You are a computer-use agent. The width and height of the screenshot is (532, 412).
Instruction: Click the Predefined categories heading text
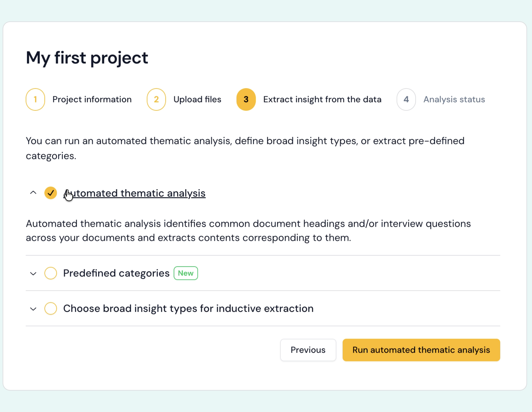point(116,273)
